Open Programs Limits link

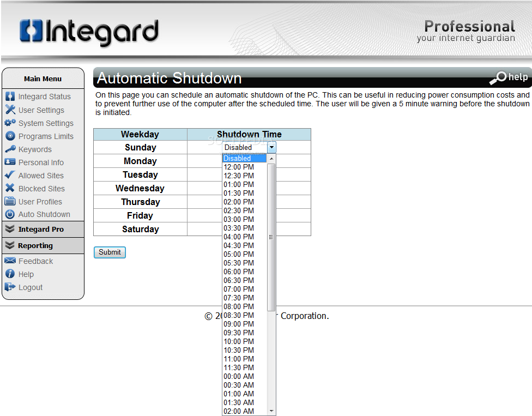coord(46,136)
